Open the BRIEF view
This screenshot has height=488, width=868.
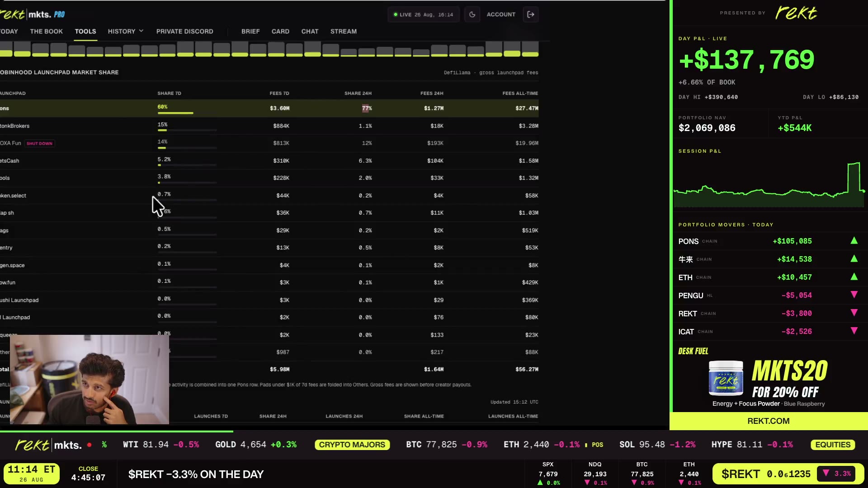point(250,31)
